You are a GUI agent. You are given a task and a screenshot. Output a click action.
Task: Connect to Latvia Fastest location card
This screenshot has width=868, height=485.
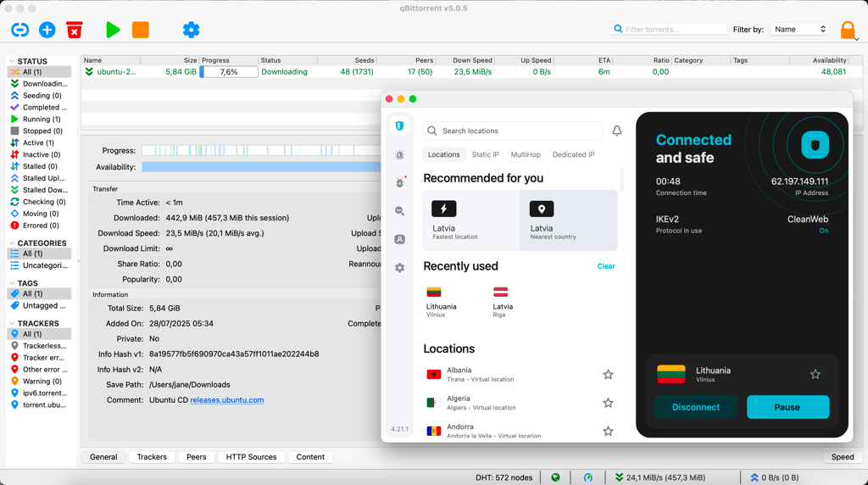tap(471, 220)
